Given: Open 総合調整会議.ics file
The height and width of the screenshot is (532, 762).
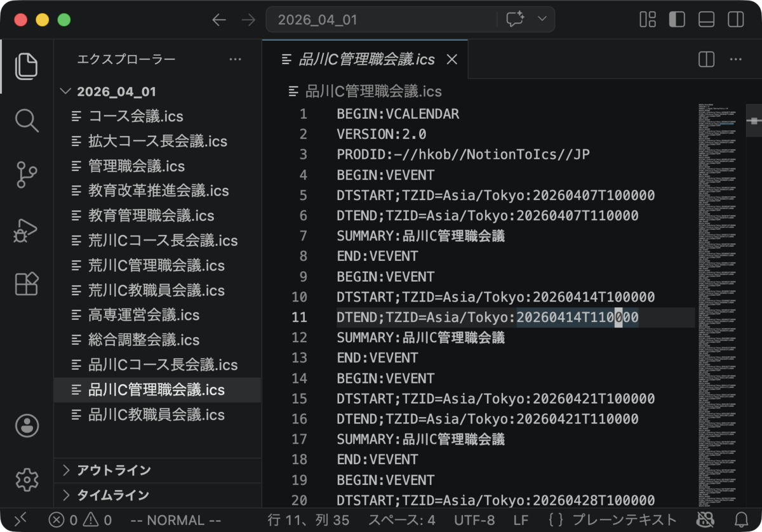Looking at the screenshot, I should 157,340.
